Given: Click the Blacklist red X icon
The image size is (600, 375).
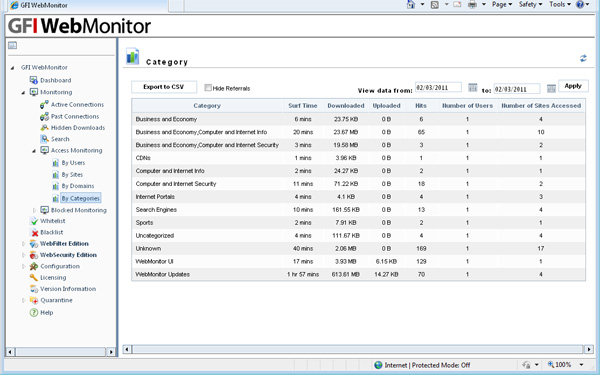Looking at the screenshot, I should point(34,232).
